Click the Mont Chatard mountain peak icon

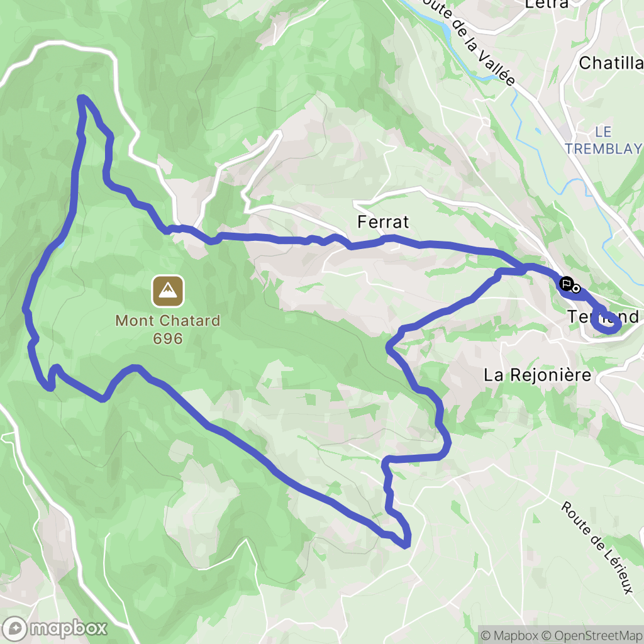coord(167,291)
